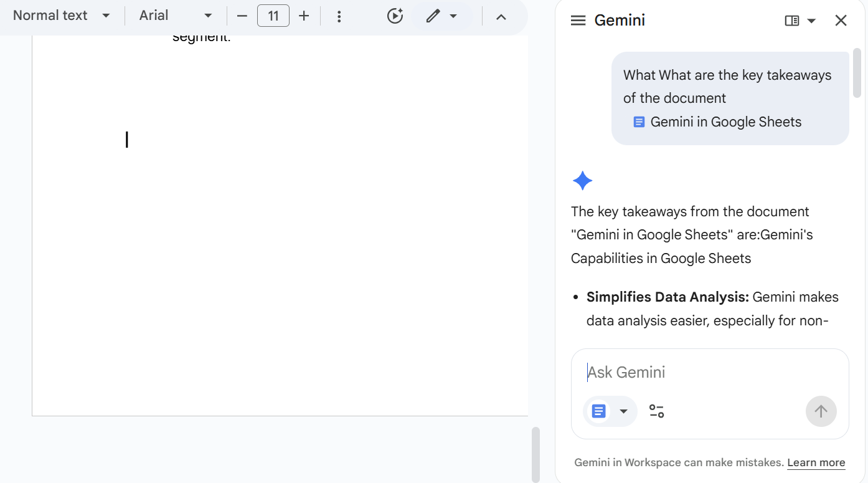The height and width of the screenshot is (483, 868).
Task: Click the user prompt 'What What are the key takeaways'
Action: (x=727, y=75)
